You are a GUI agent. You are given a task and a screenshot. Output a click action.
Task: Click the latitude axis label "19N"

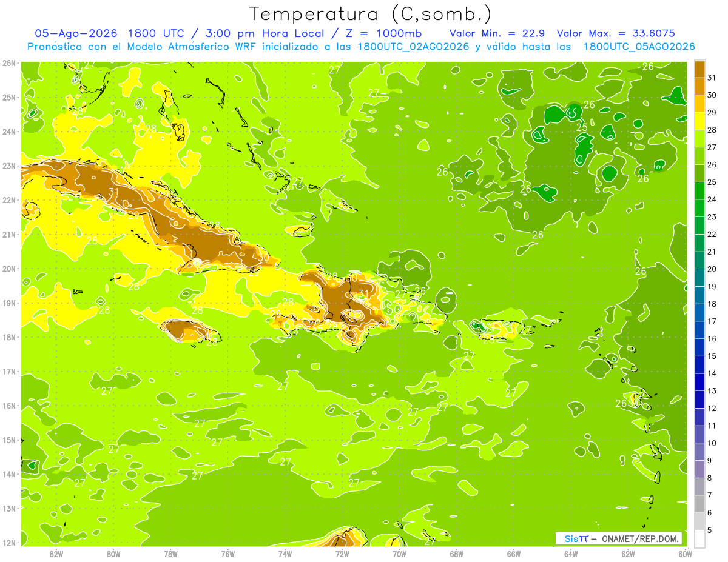(x=9, y=303)
